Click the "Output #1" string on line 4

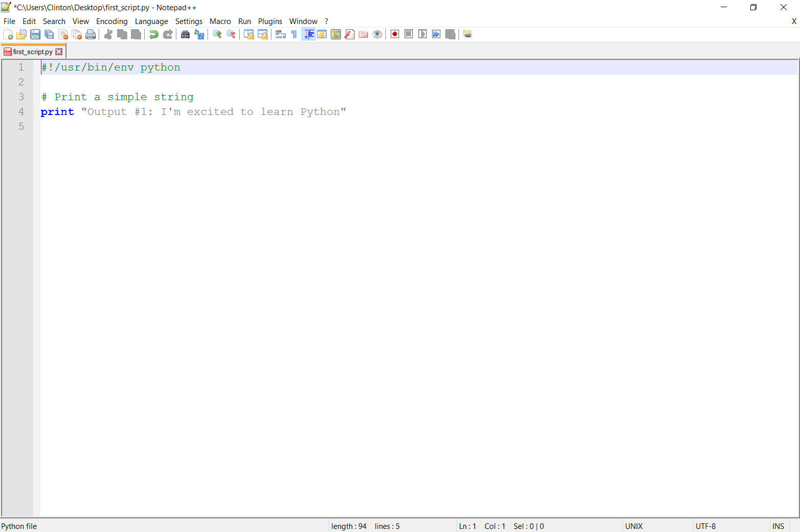click(214, 112)
